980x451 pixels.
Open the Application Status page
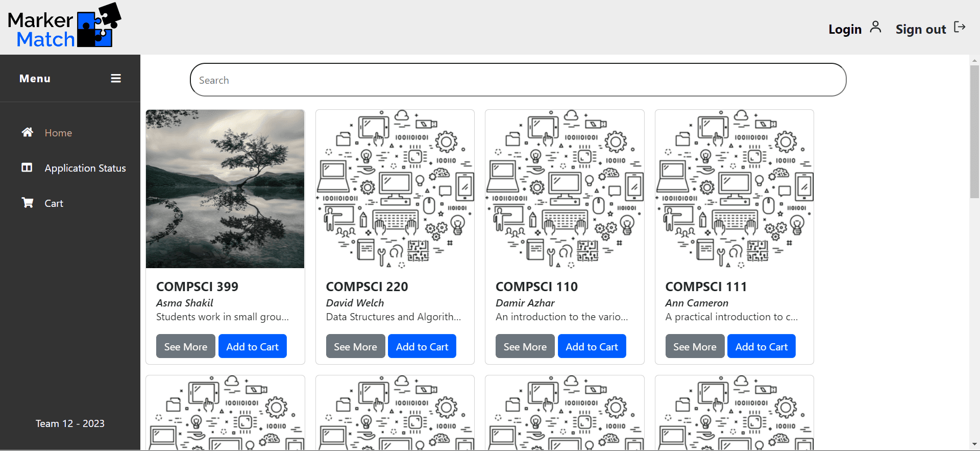(85, 168)
